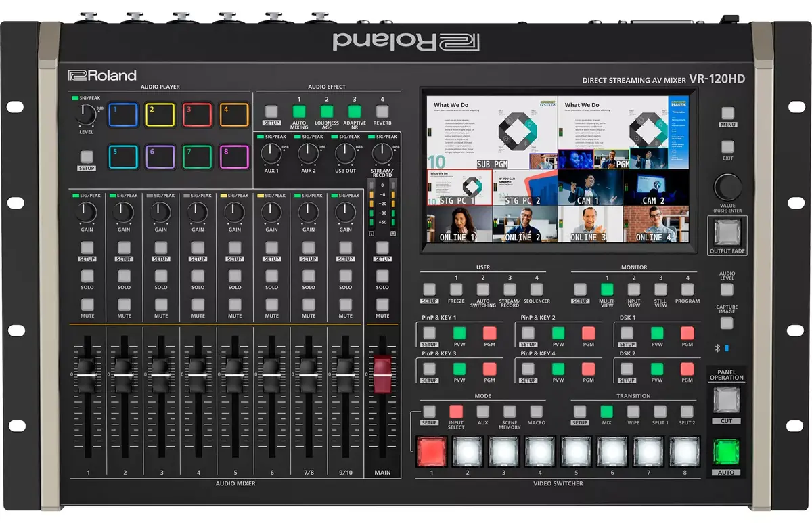Click the STREAM/RECORD level knob

pos(382,154)
